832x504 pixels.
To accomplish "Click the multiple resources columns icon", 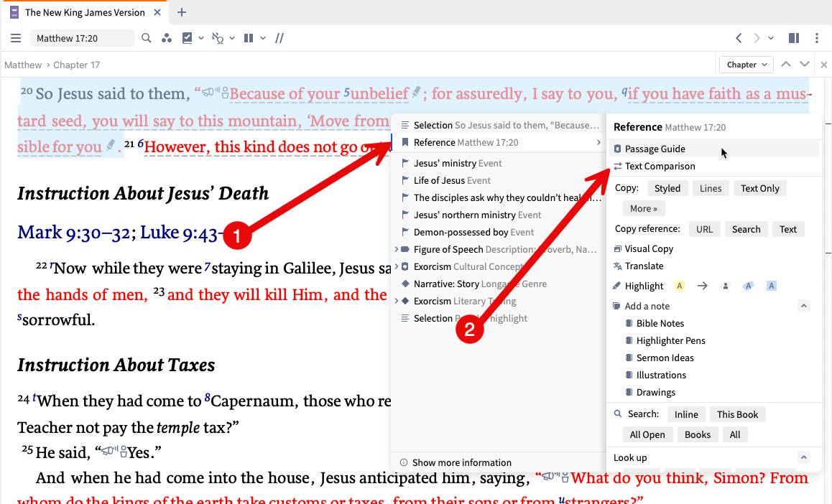I will click(x=249, y=38).
